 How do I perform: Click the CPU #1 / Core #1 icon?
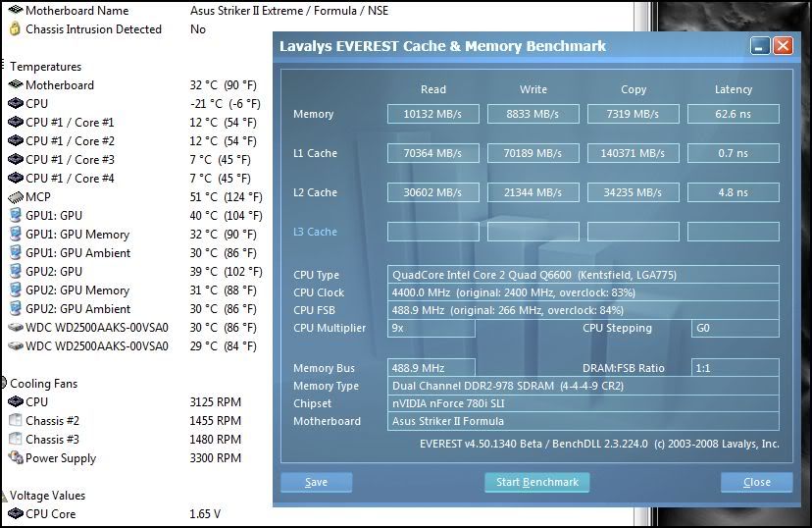tap(16, 123)
